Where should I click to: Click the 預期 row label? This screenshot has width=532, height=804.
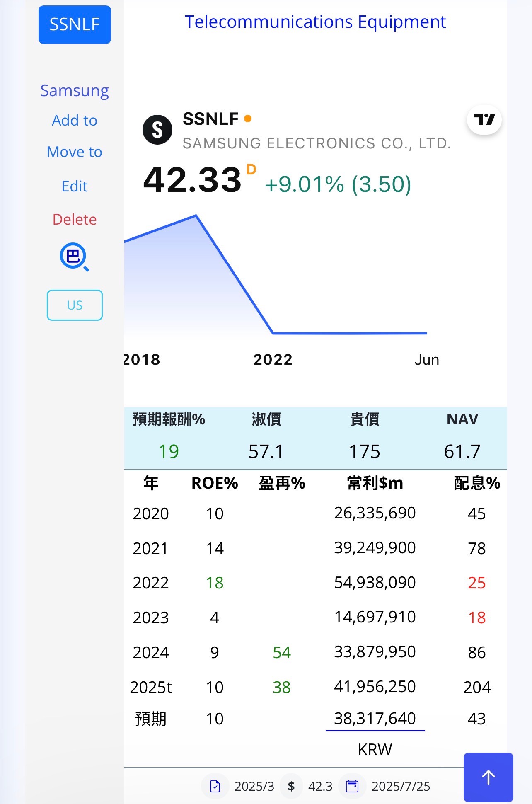pyautogui.click(x=151, y=719)
